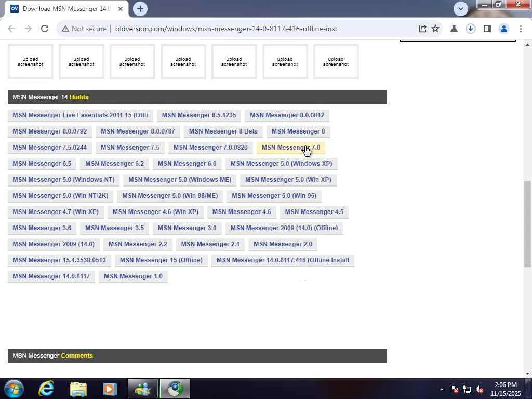The image size is (532, 399).
Task: Open MSN Messenger 2009 (14.0) (Offline) link
Action: click(284, 228)
